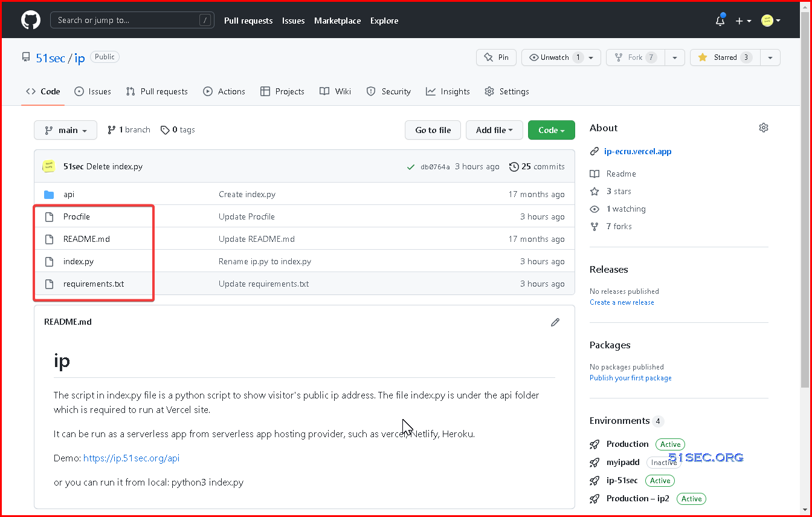Open the notifications bell
Image resolution: width=812 pixels, height=517 pixels.
(720, 21)
